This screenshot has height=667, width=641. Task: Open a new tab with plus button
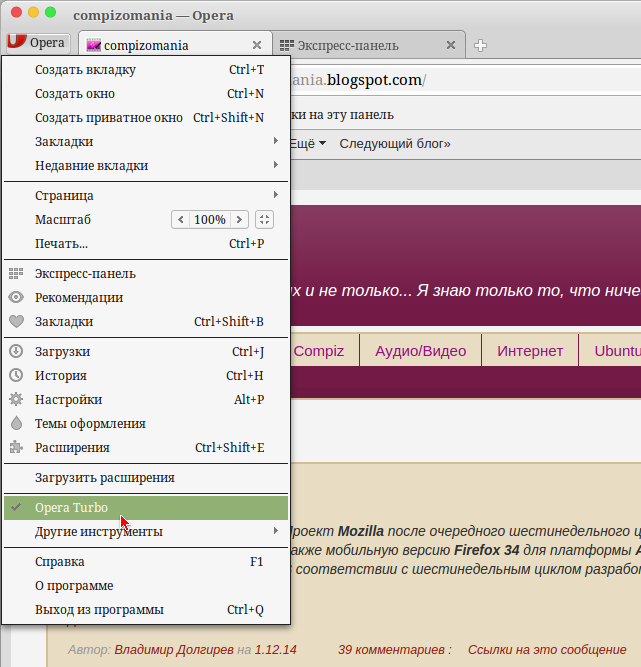(480, 46)
